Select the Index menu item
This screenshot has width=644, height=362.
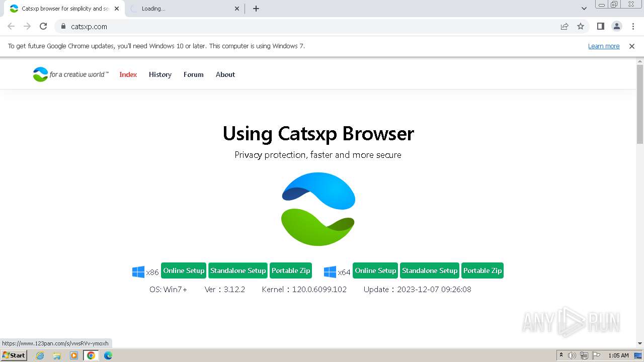128,74
